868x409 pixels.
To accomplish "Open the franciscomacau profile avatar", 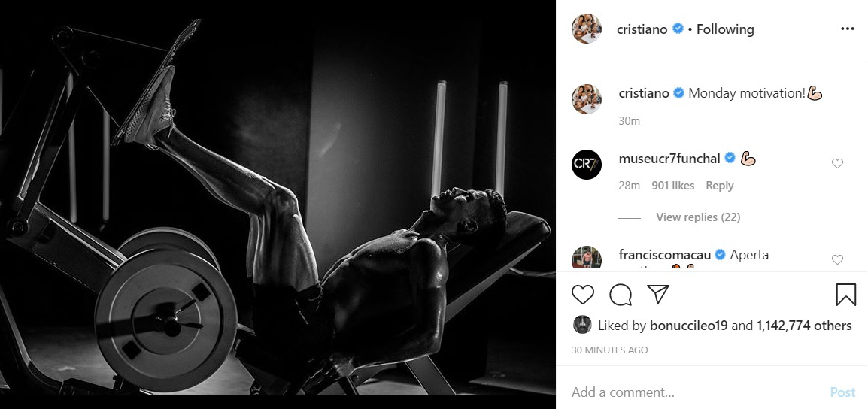I will click(x=586, y=258).
